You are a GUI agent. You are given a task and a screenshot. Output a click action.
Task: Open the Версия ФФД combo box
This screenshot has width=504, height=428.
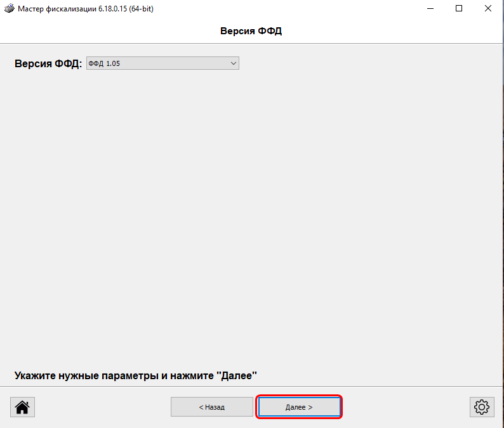pyautogui.click(x=162, y=63)
